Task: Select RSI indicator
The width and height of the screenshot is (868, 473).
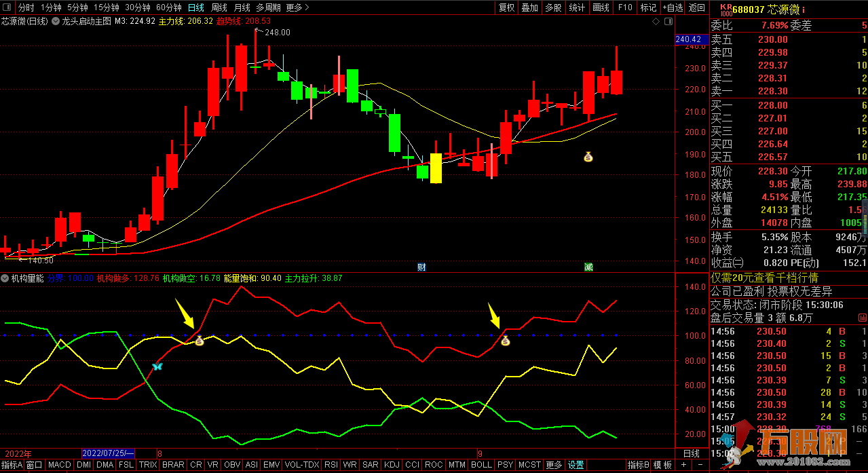Action: tap(331, 465)
